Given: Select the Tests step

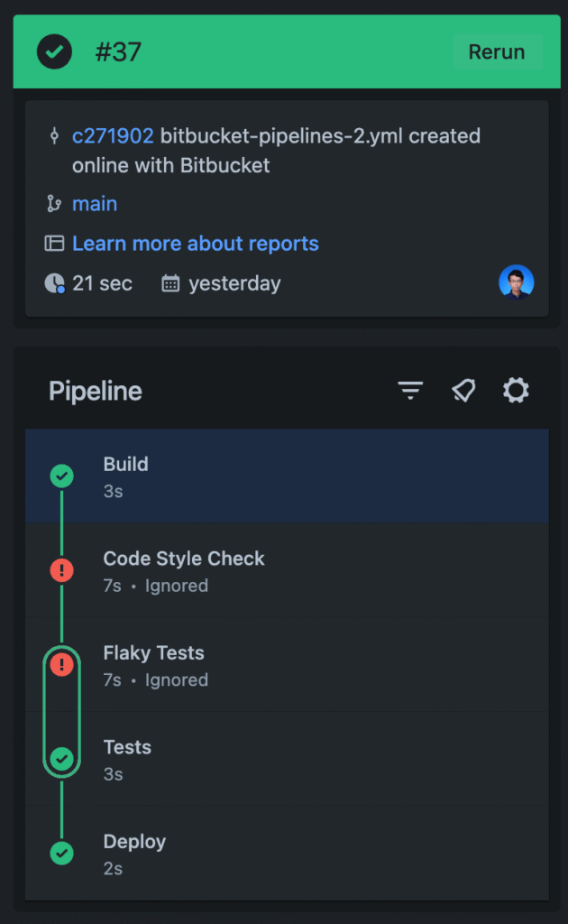Looking at the screenshot, I should pyautogui.click(x=287, y=758).
